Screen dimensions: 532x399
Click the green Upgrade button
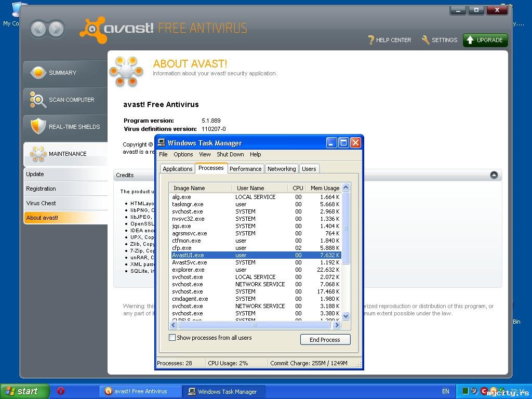[485, 40]
